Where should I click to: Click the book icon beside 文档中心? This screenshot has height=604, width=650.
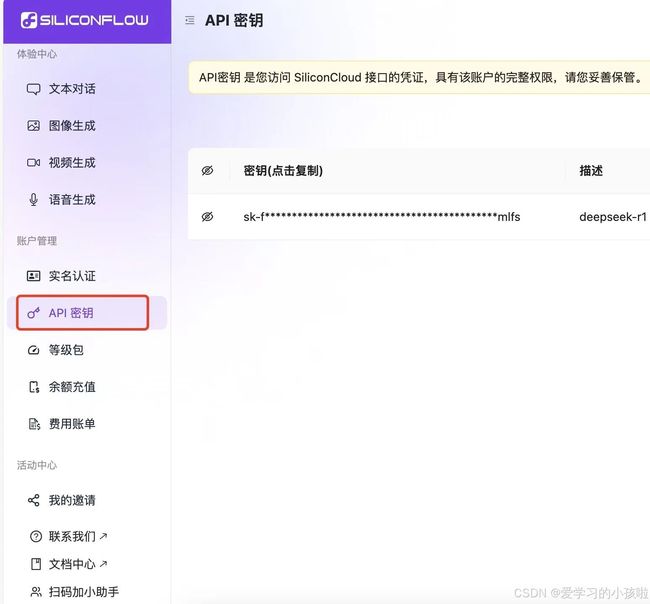coord(36,564)
